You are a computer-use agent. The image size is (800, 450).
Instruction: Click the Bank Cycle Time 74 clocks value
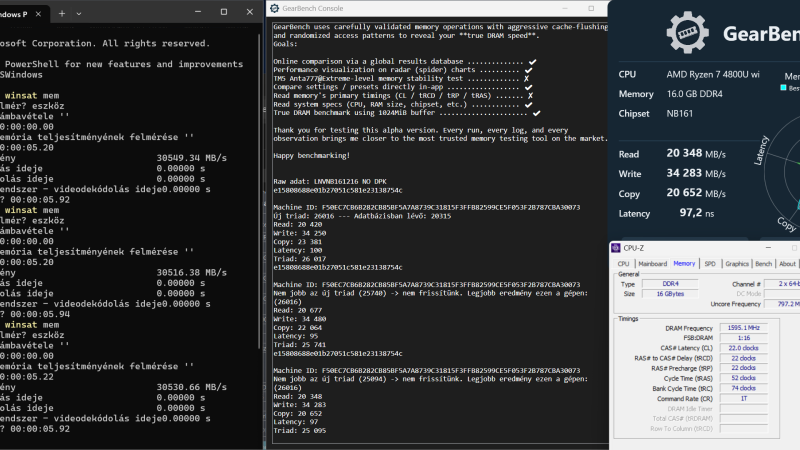[743, 388]
